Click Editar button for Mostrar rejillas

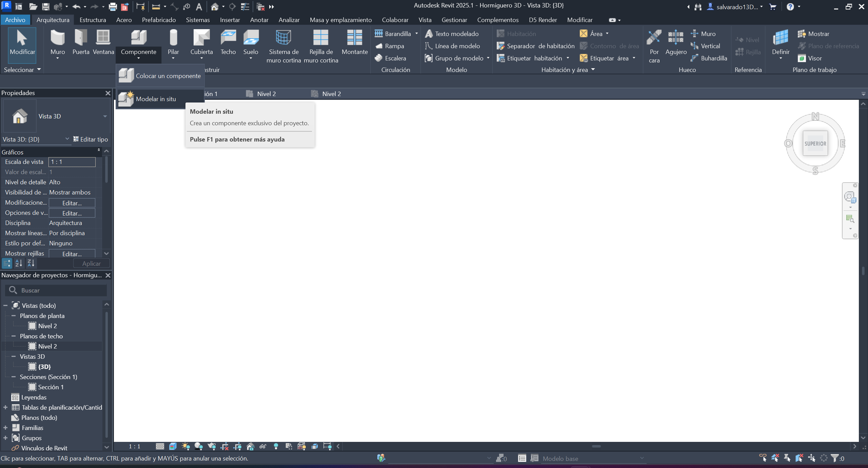point(72,254)
